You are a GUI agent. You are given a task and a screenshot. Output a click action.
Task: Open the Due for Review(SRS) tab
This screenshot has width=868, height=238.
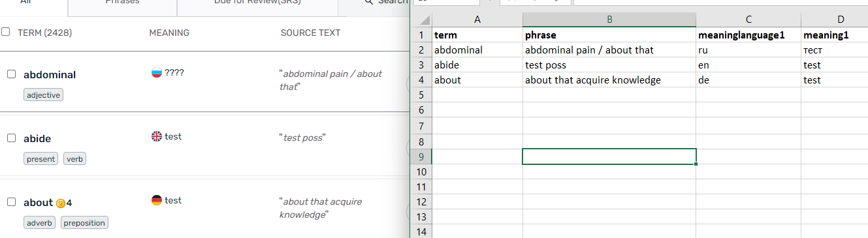click(257, 2)
